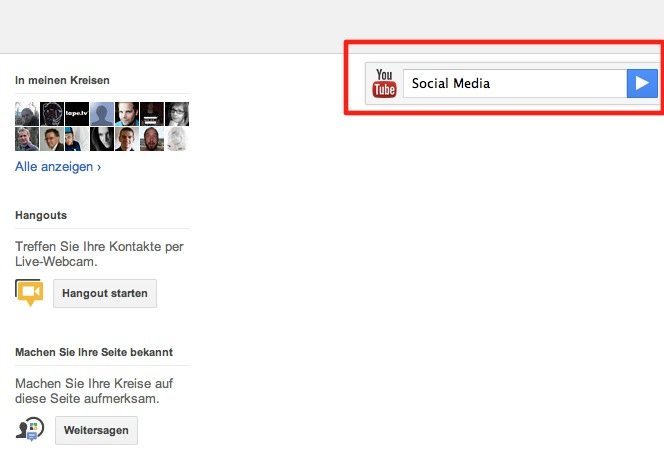Open the tape.tv profile thumbnail

point(77,114)
